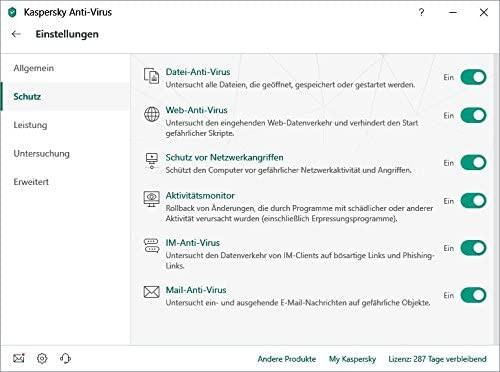Click the Mail-Anti-Virus envelope icon
The height and width of the screenshot is (372, 500).
152,292
